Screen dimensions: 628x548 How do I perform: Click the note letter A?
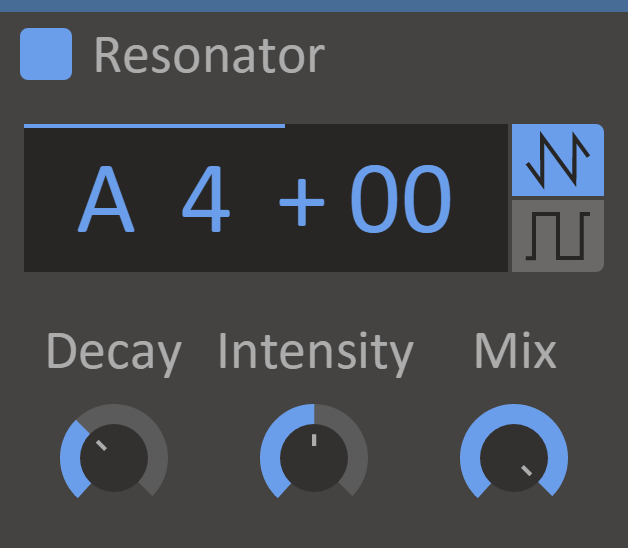pos(106,201)
